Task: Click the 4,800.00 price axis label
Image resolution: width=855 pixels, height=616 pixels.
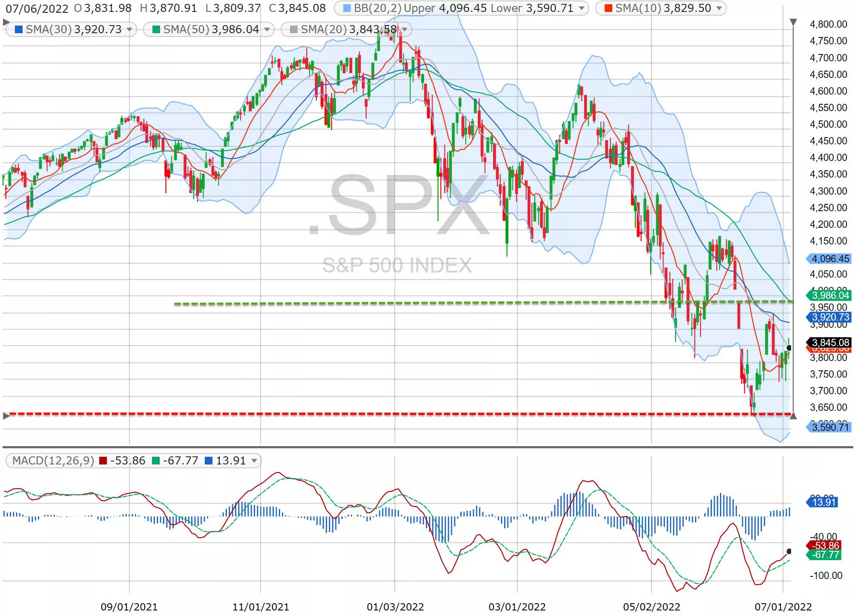Action: tap(828, 24)
